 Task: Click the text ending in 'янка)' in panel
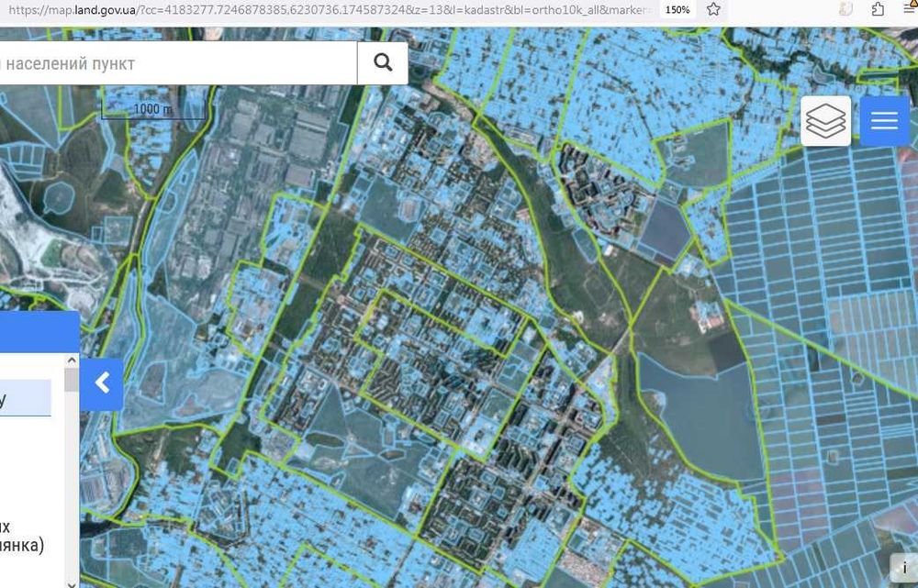(x=22, y=545)
